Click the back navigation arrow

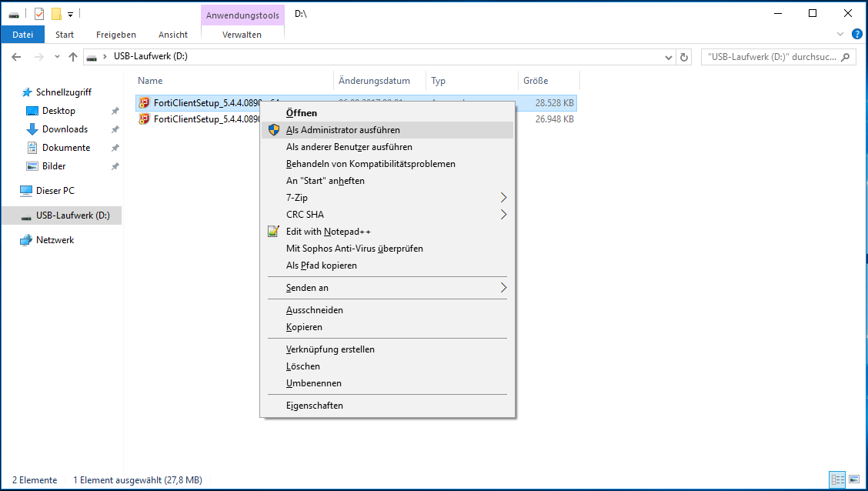click(16, 57)
